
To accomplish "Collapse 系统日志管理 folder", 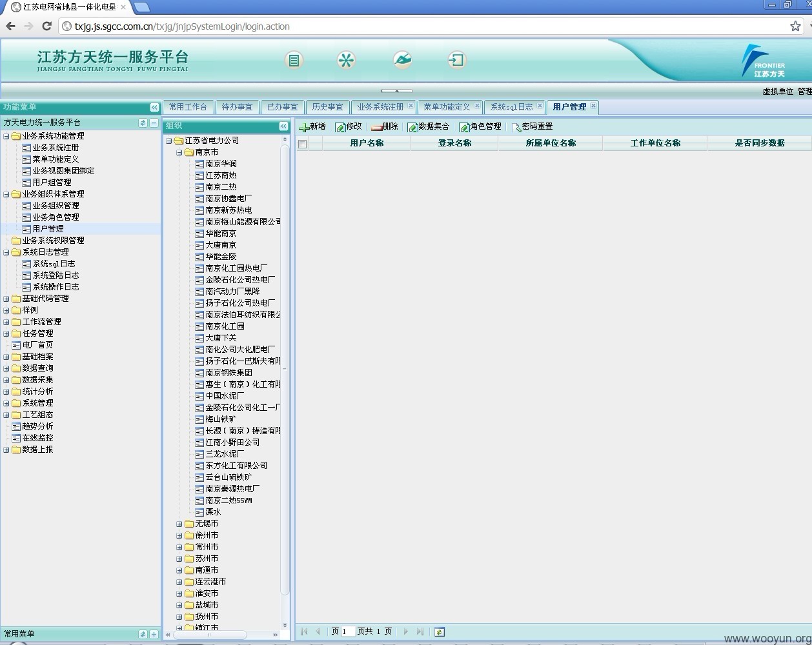I will (6, 252).
